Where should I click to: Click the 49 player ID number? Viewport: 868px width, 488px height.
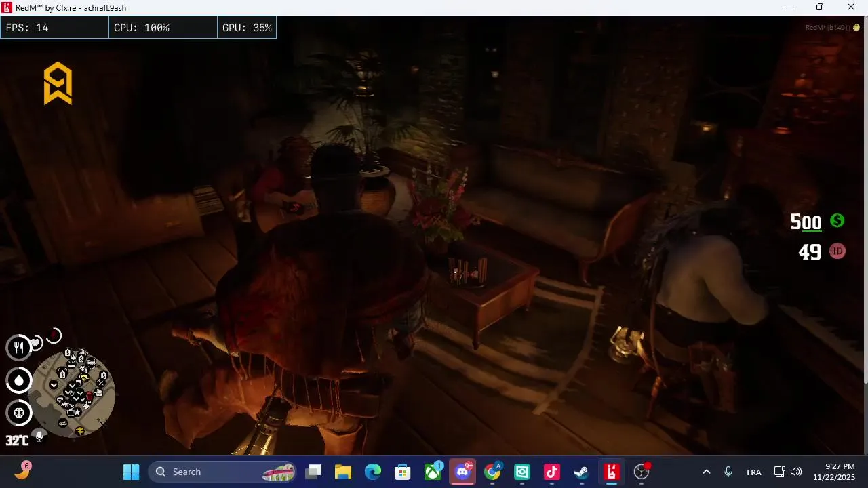810,252
